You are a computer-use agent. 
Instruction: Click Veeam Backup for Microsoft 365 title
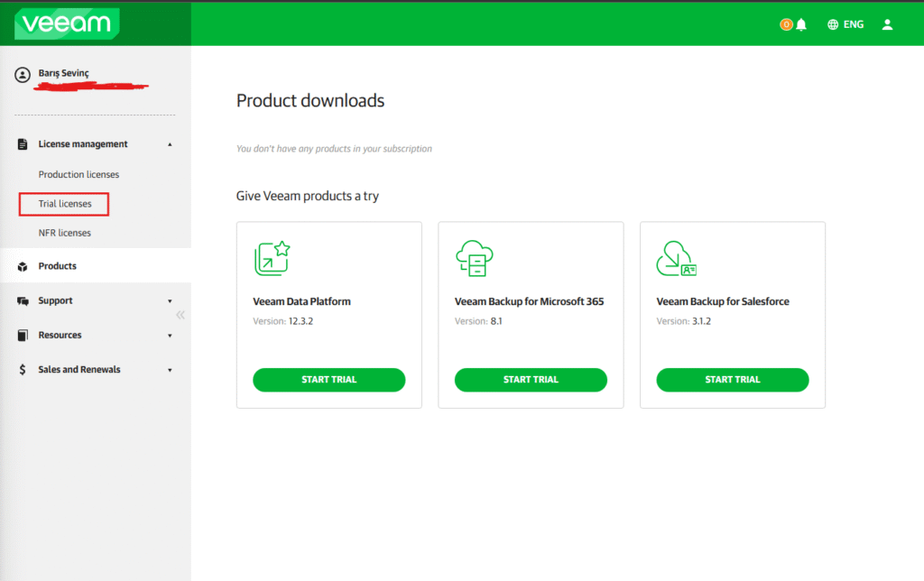coord(529,301)
